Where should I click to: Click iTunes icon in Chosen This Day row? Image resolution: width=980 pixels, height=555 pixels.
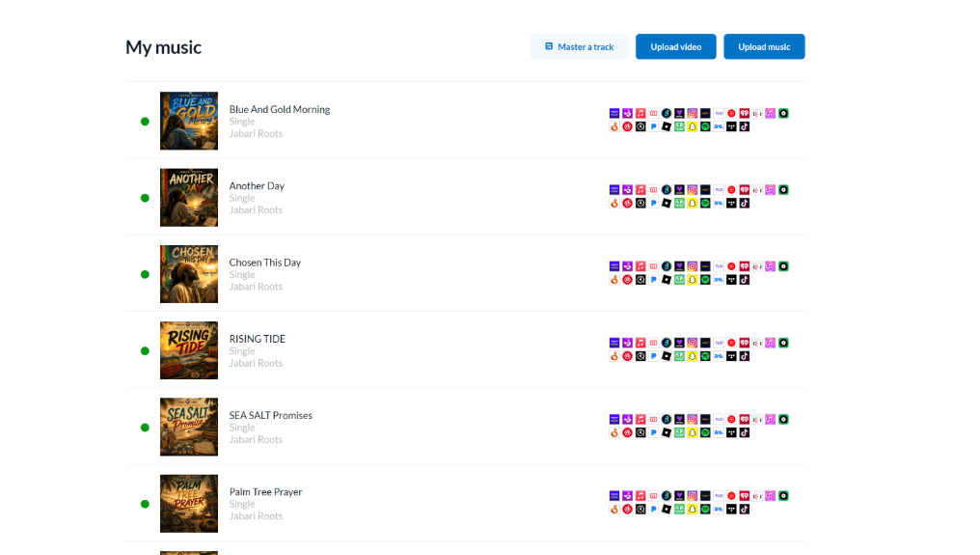(x=771, y=266)
